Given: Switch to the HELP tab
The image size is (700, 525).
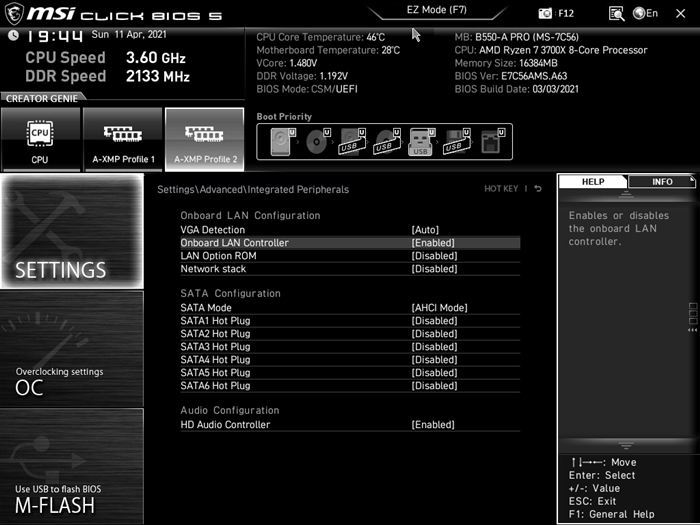Looking at the screenshot, I should pyautogui.click(x=593, y=182).
